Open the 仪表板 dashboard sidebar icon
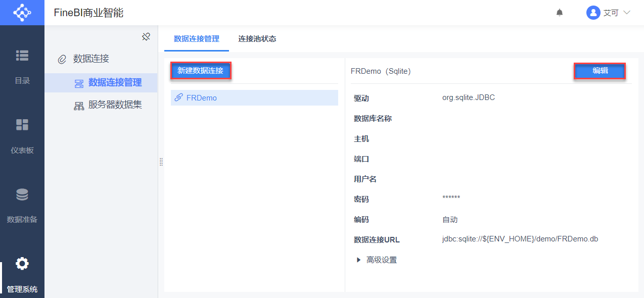Image resolution: width=644 pixels, height=298 pixels. pos(22,125)
